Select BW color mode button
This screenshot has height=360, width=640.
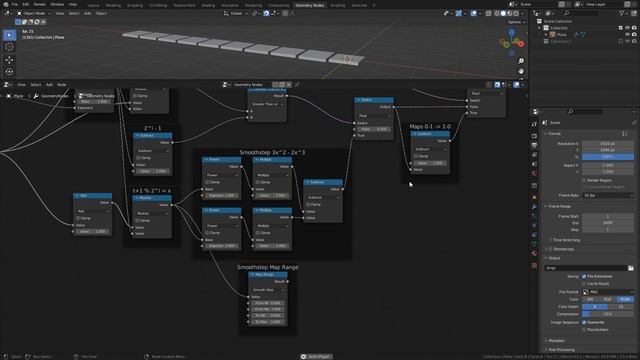coord(590,299)
